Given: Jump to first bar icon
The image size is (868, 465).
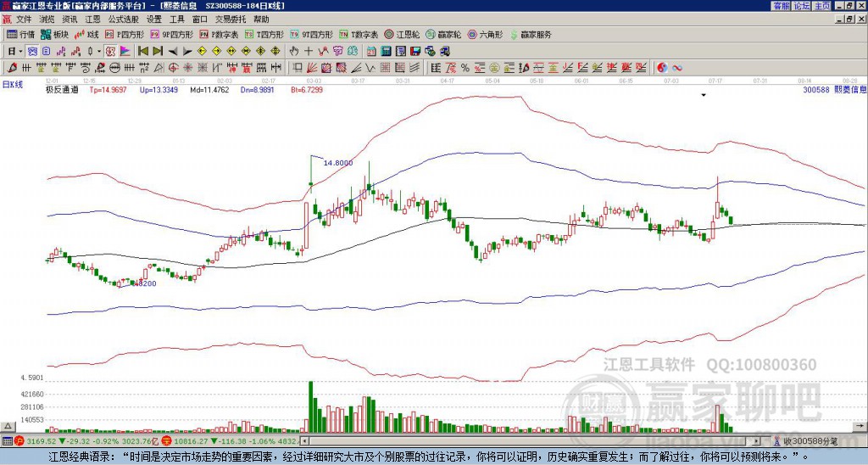Looking at the screenshot, I should point(142,52).
